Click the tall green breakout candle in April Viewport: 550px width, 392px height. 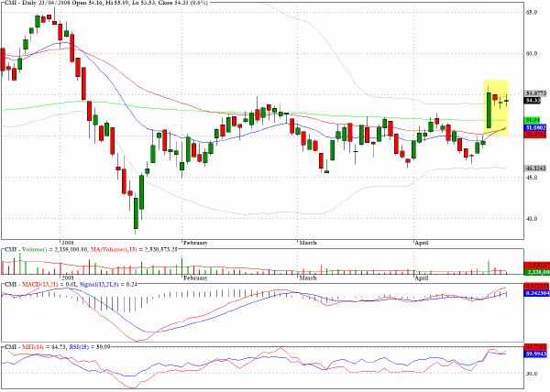489,110
